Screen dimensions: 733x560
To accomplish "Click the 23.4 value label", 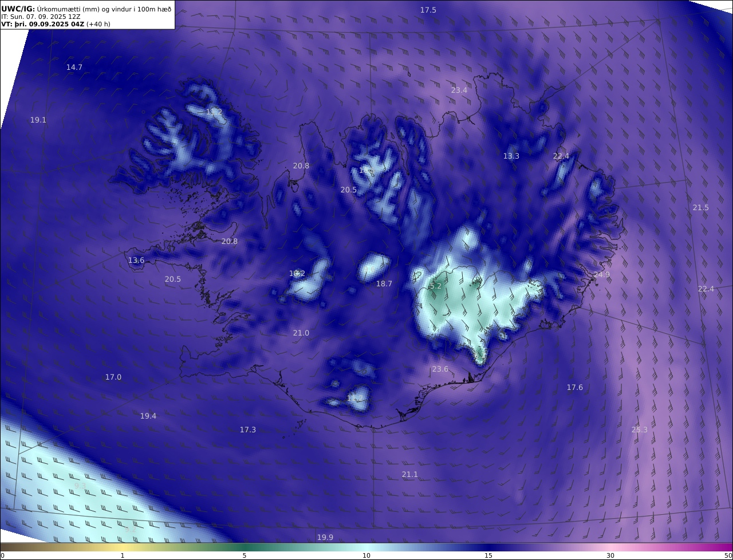I will pos(459,90).
